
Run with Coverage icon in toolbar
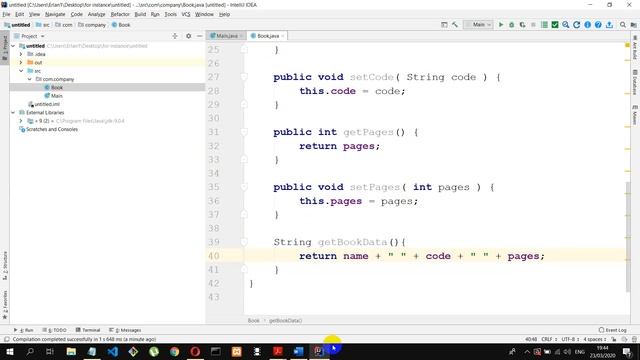click(522, 25)
